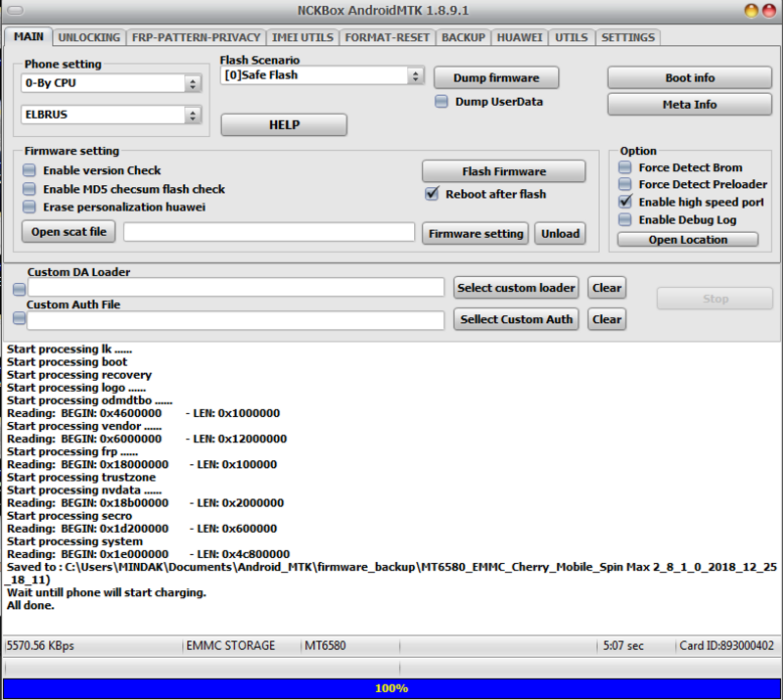The image size is (783, 700).
Task: Click the 'All done.' log line
Action: pos(30,606)
